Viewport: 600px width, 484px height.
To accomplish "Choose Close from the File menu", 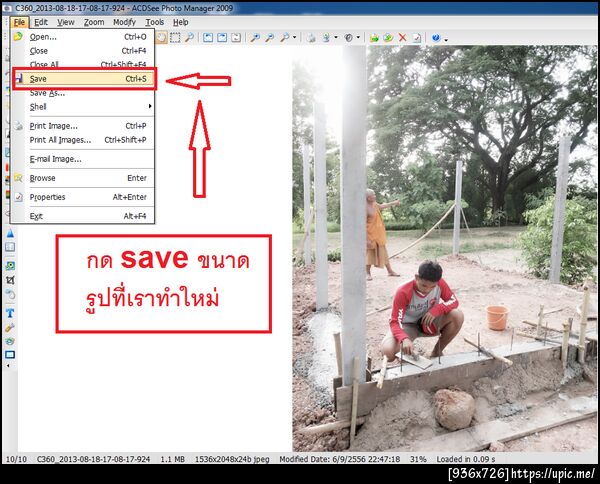I will coord(83,51).
